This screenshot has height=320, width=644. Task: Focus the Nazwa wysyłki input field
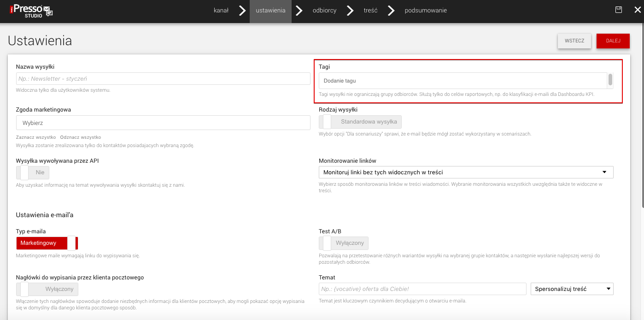pos(163,79)
